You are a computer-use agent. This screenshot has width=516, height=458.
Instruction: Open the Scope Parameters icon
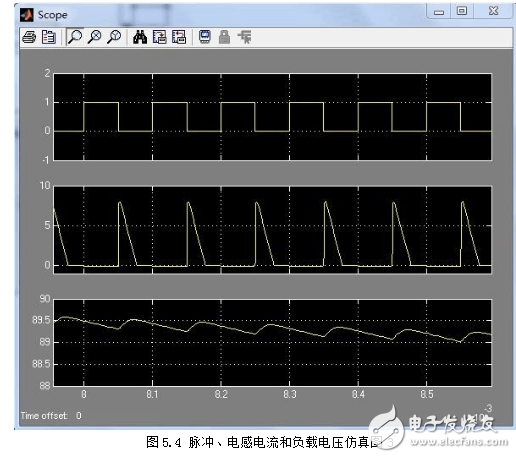[x=49, y=37]
